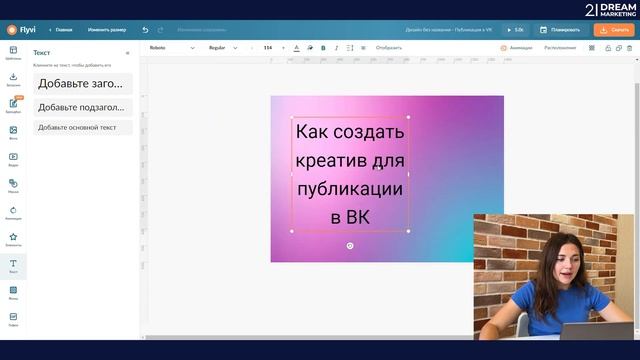Add a subheading text block
Screen dimensions: 640x360
click(x=83, y=107)
